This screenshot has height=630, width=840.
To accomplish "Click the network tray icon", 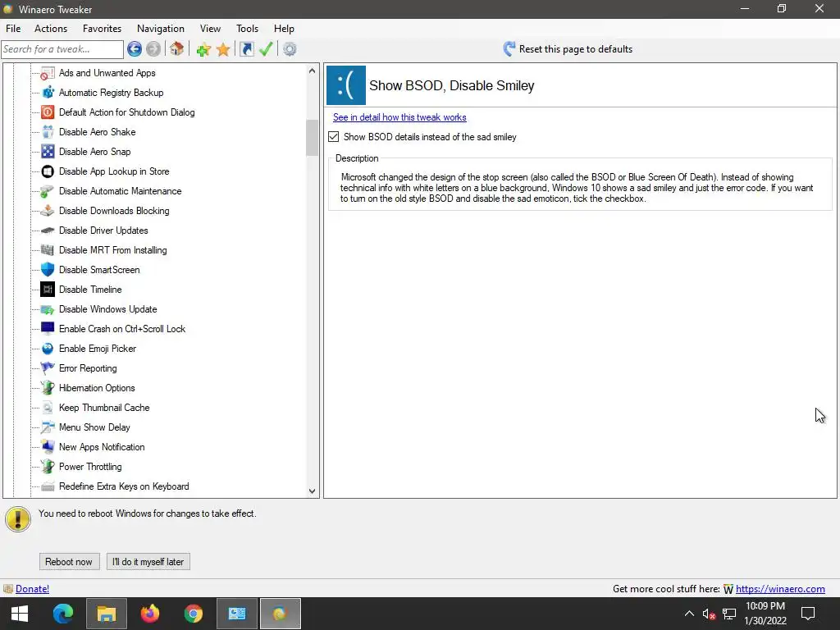I will click(729, 614).
